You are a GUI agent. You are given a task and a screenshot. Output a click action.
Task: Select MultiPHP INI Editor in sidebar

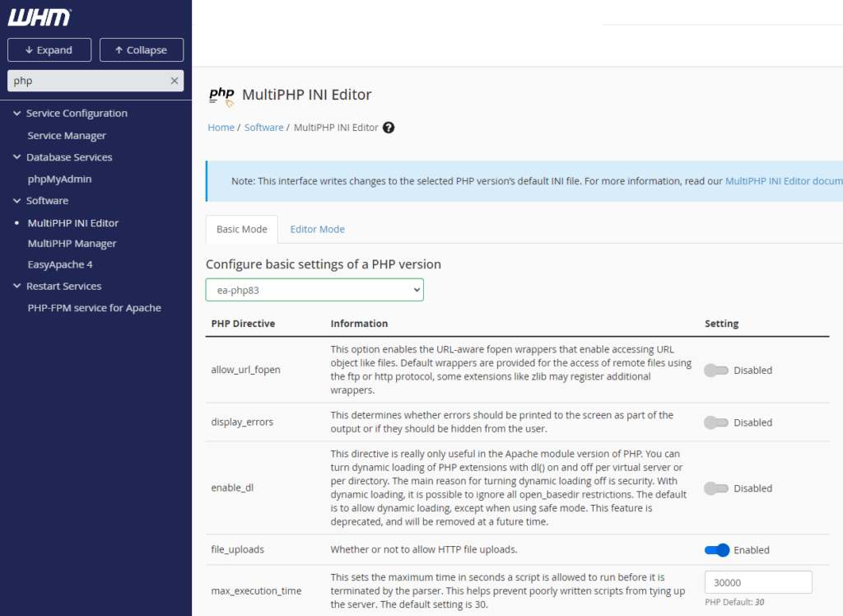73,222
